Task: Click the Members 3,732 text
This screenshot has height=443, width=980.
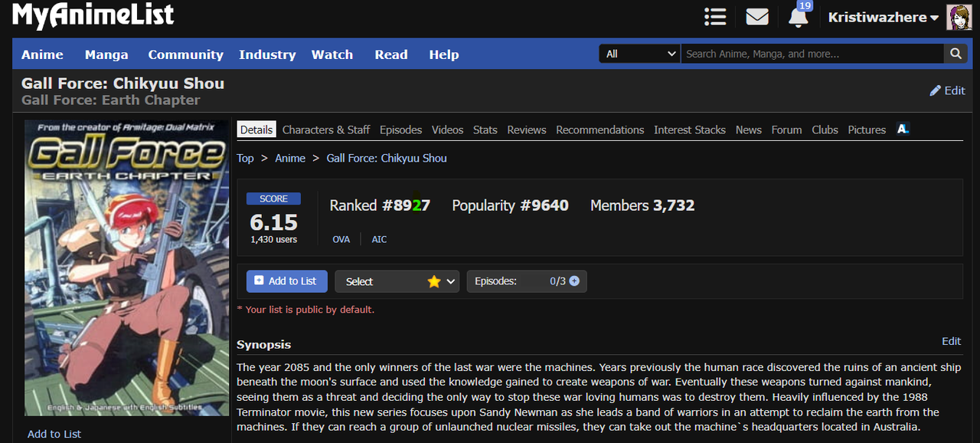Action: [642, 205]
